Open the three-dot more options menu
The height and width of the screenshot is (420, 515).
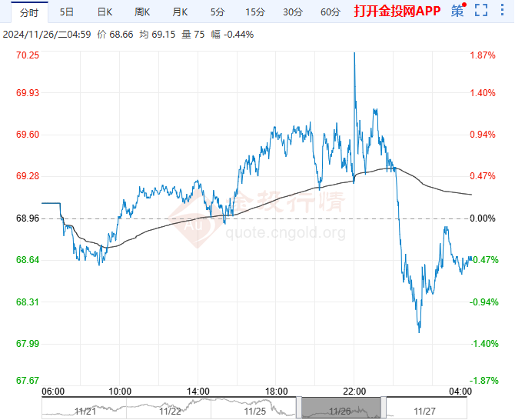[x=503, y=11]
